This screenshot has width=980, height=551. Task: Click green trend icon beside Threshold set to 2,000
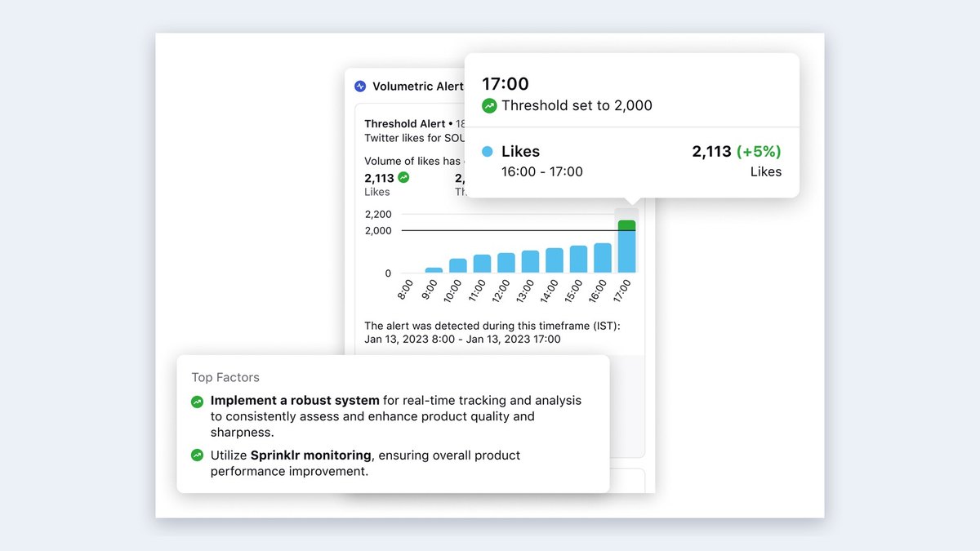[x=489, y=105]
